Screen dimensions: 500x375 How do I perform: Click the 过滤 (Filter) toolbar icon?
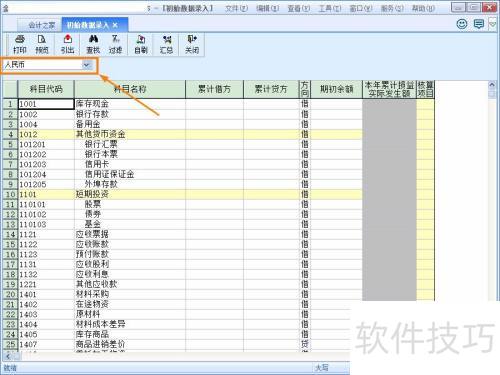[x=115, y=44]
